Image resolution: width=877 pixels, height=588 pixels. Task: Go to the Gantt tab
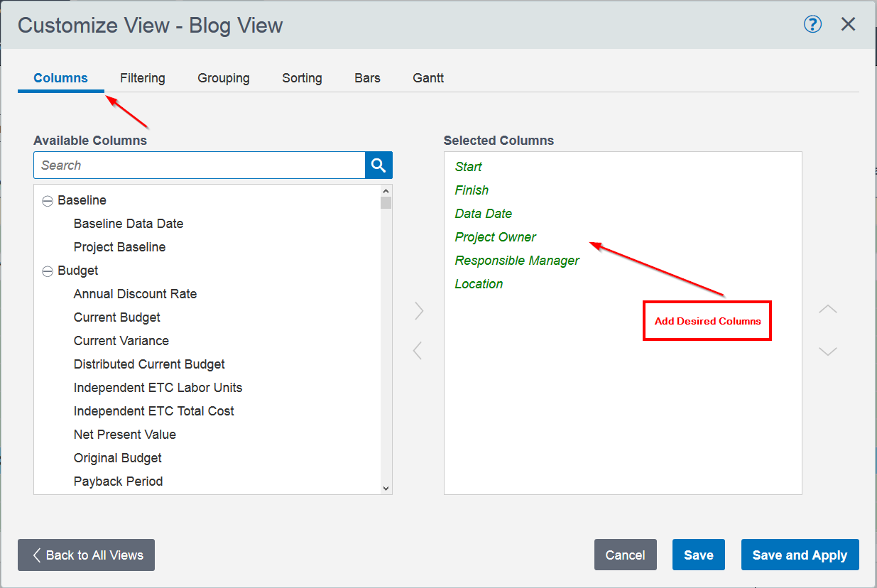[428, 78]
